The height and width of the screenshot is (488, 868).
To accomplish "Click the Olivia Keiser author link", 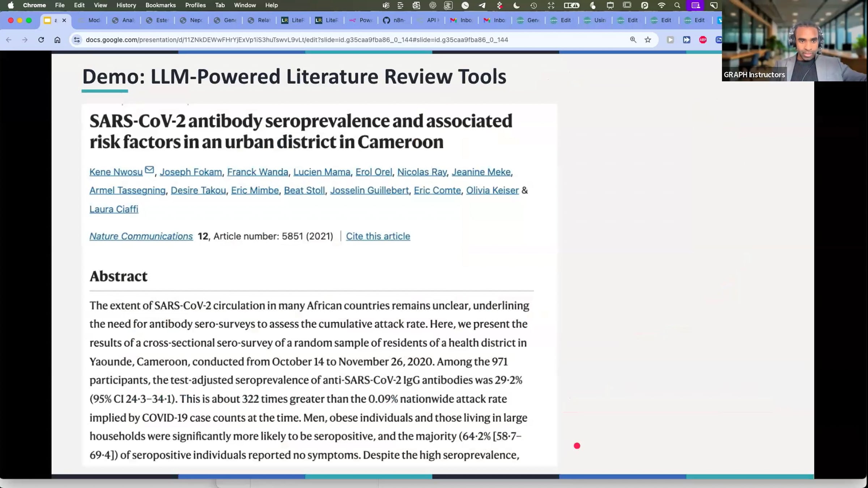I will point(492,191).
